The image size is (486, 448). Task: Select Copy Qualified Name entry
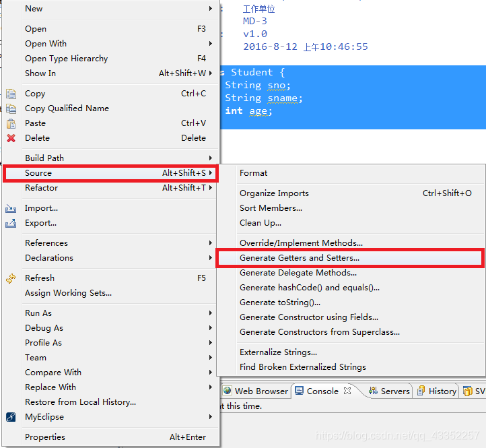(110, 108)
